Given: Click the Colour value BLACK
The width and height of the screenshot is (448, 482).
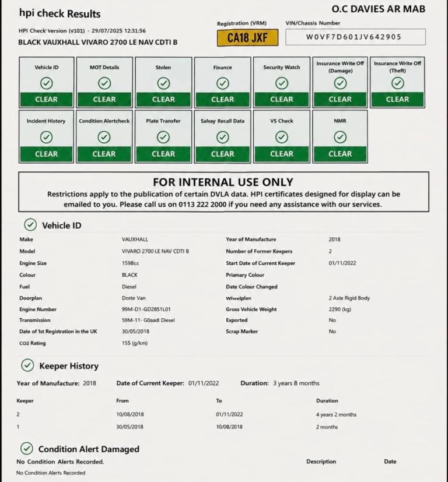Looking at the screenshot, I should 129,275.
